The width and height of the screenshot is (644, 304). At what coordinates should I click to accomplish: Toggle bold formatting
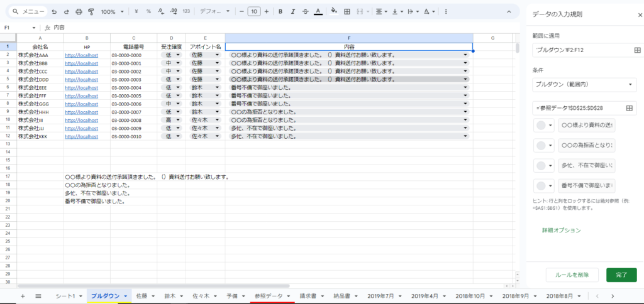point(280,11)
